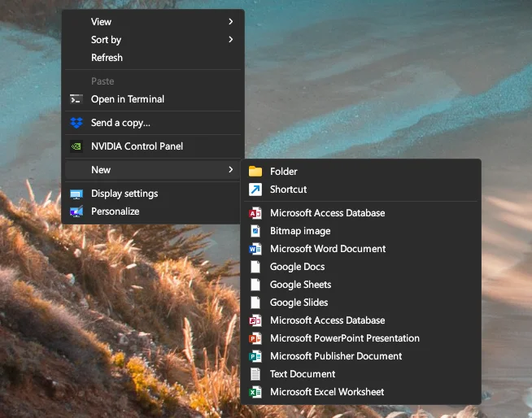Open the View menu entry
Viewport: 532px width, 418px height.
[x=153, y=22]
